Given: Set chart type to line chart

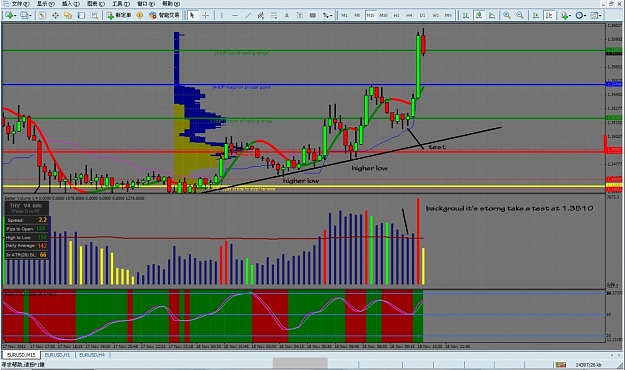Looking at the screenshot, I should click(x=492, y=15).
